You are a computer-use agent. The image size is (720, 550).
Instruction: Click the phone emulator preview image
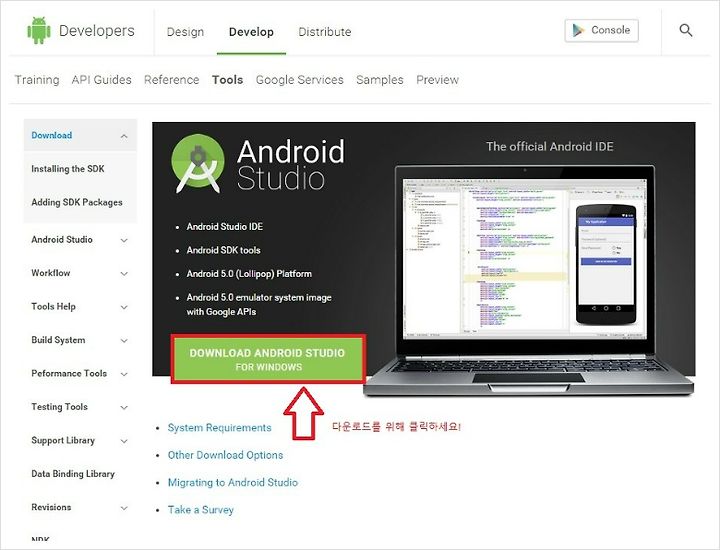click(x=606, y=265)
